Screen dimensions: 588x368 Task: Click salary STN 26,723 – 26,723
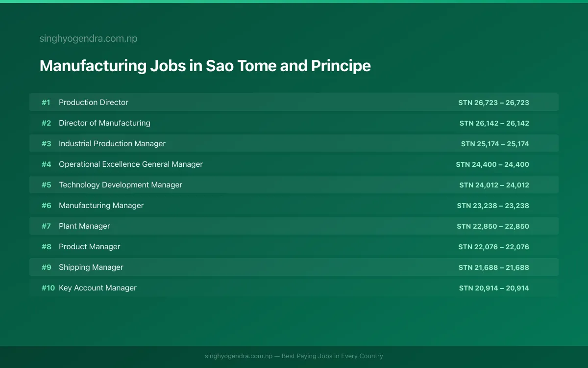[x=494, y=103]
